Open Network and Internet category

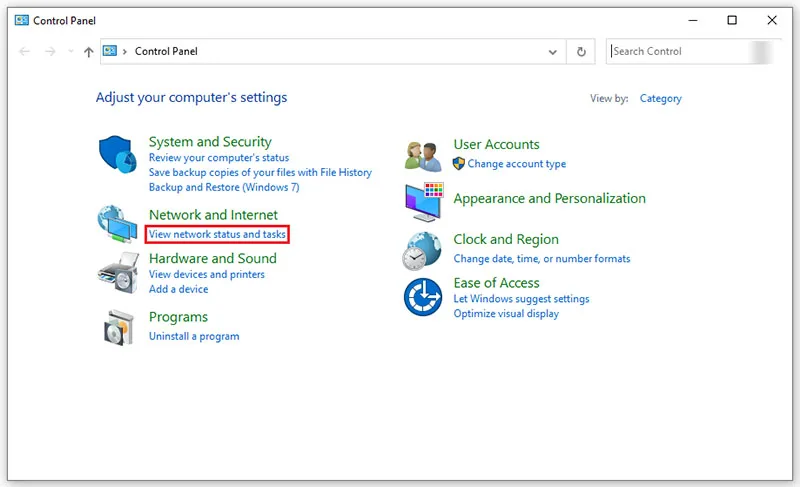click(x=213, y=215)
